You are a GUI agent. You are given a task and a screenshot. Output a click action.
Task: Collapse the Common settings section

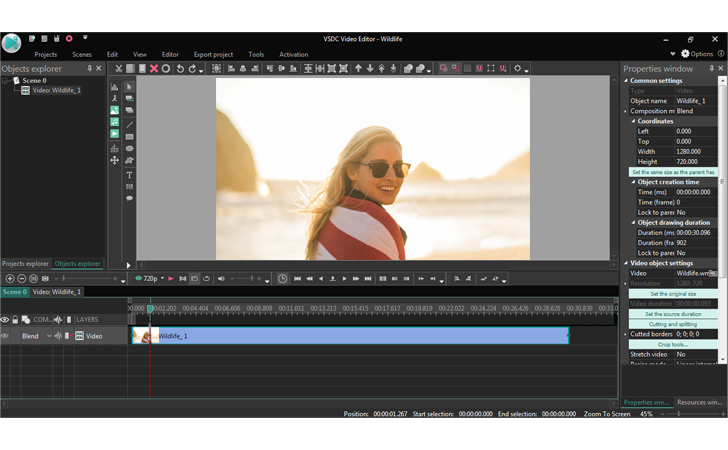[626, 80]
